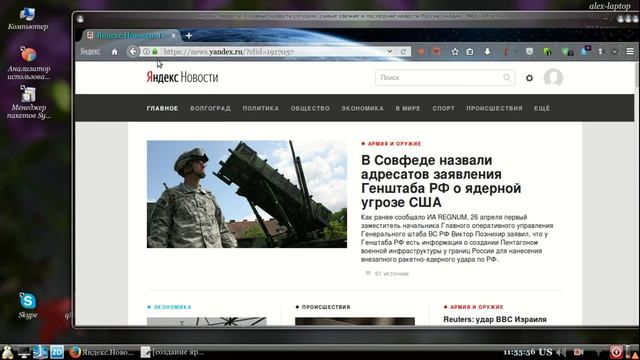The width and height of the screenshot is (640, 360).
Task: Open the Firefox hamburger menu
Action: coord(630,51)
